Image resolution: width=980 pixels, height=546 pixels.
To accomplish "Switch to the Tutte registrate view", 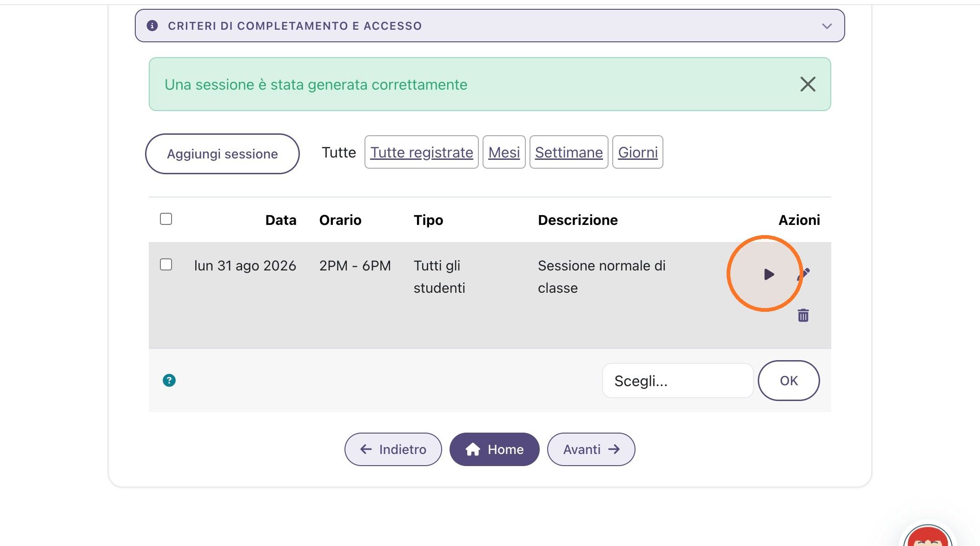I will (x=422, y=152).
